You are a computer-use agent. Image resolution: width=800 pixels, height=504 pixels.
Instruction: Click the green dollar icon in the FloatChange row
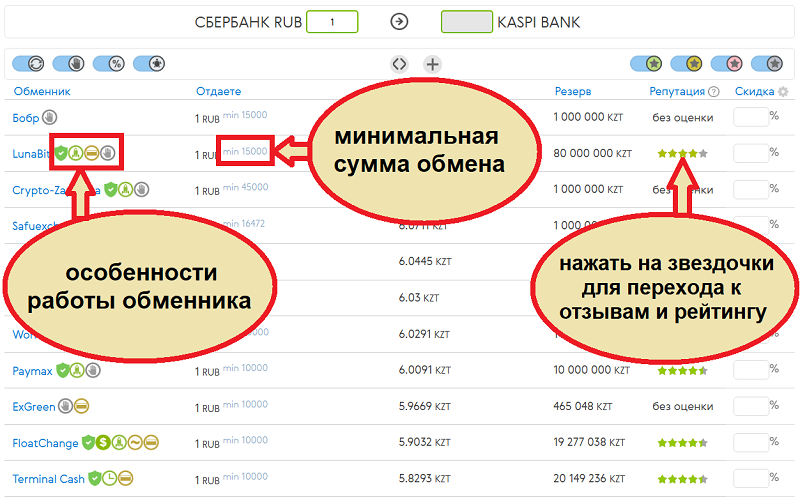click(104, 442)
